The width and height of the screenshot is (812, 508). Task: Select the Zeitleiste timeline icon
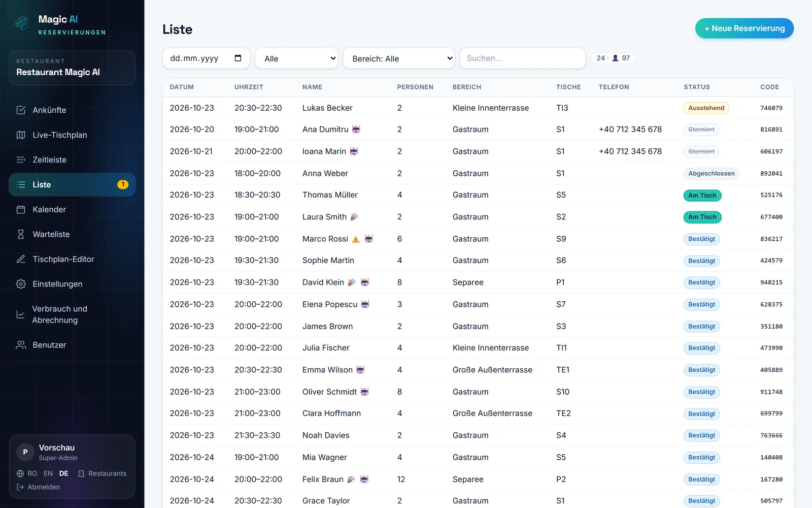point(21,160)
